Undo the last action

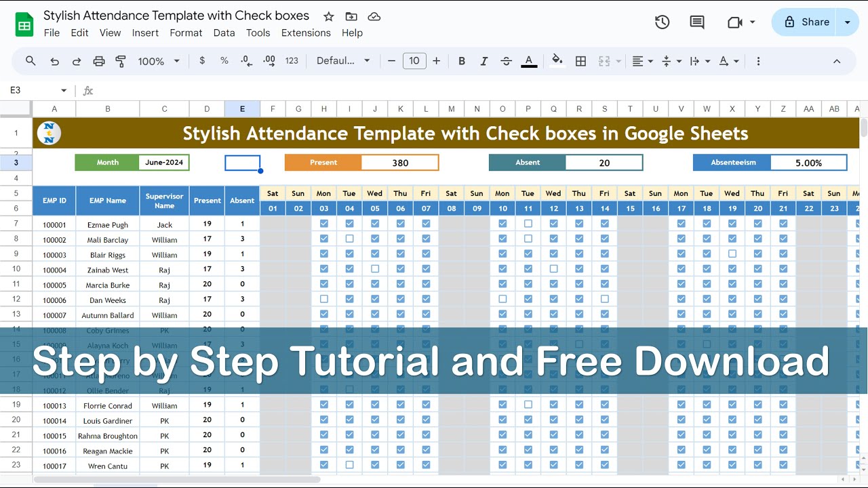(54, 61)
